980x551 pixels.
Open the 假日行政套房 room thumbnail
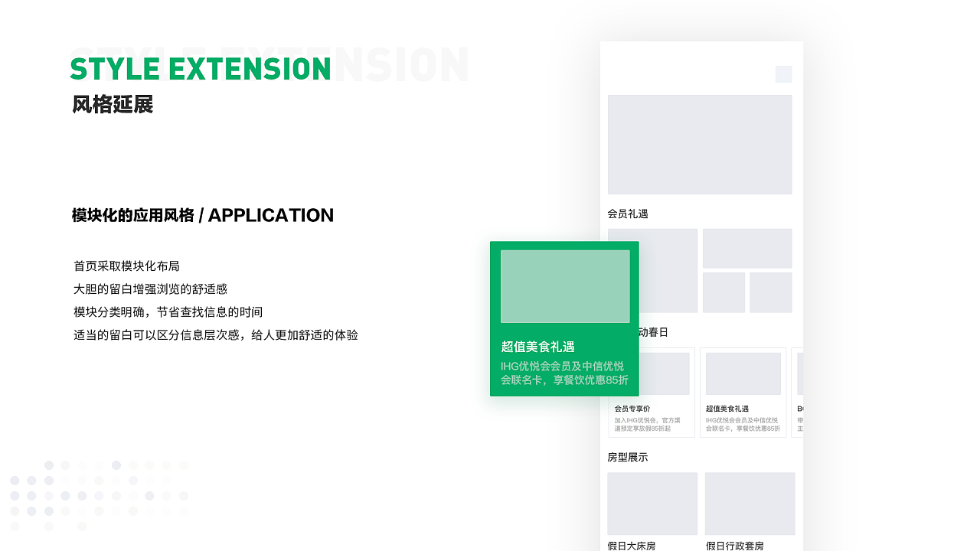[750, 504]
